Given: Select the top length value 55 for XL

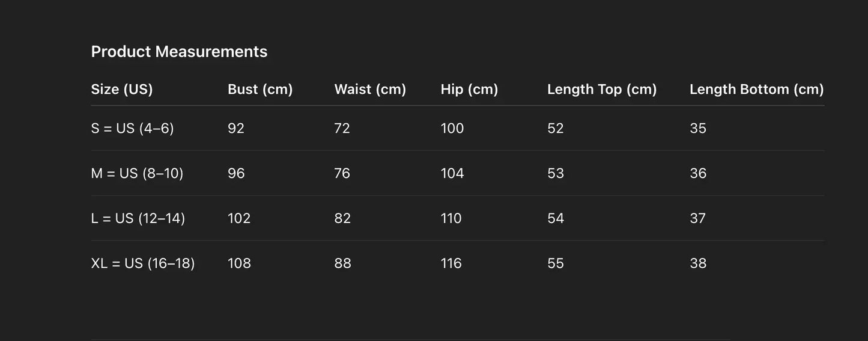Looking at the screenshot, I should point(556,263).
